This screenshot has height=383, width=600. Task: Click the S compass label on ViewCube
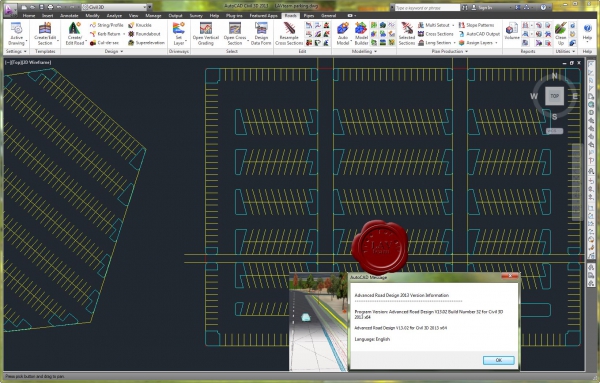(554, 117)
